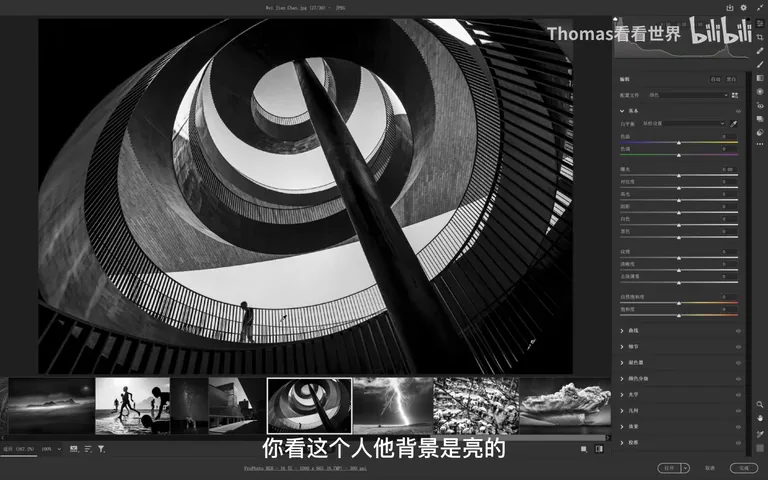The height and width of the screenshot is (480, 768).
Task: Toggle visibility eye for 效果 panel
Action: [738, 427]
